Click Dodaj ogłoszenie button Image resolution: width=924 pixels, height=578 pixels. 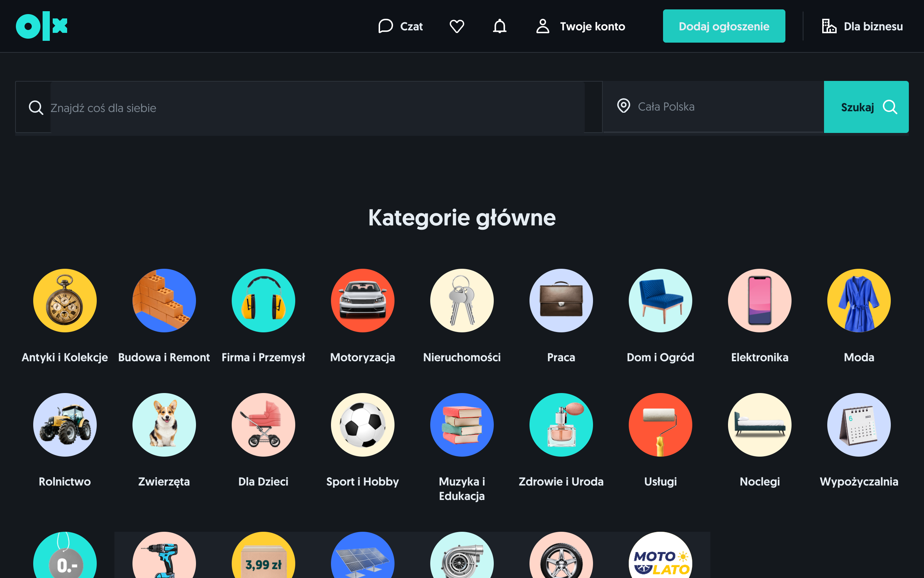[x=724, y=26]
